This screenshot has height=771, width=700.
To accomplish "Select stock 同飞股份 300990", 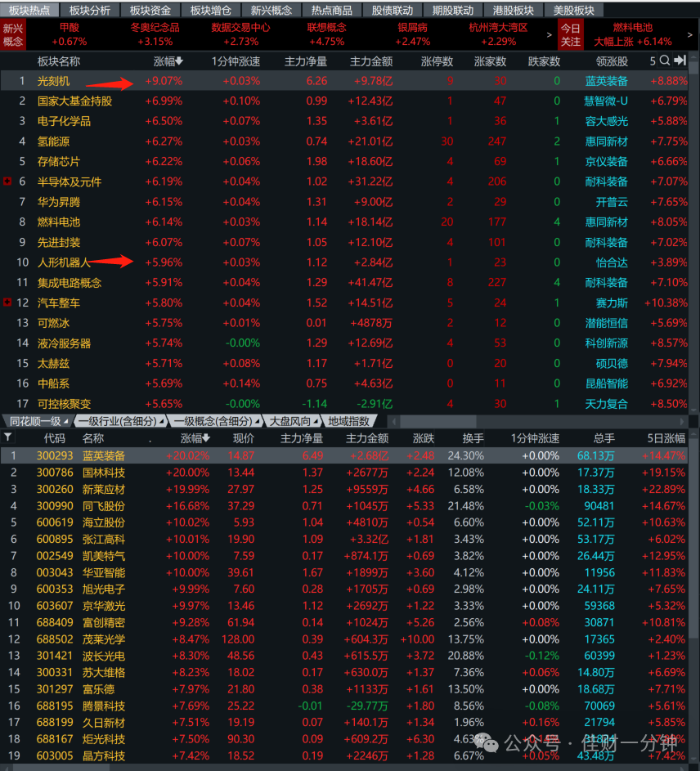I will pos(344,506).
